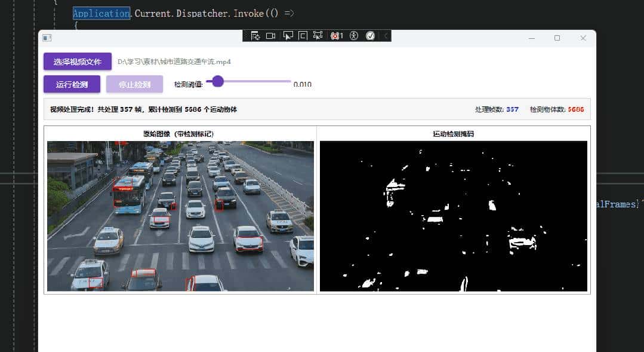This screenshot has height=352, width=644.
Task: Click the XAML Live Preview camera icon
Action: click(270, 36)
